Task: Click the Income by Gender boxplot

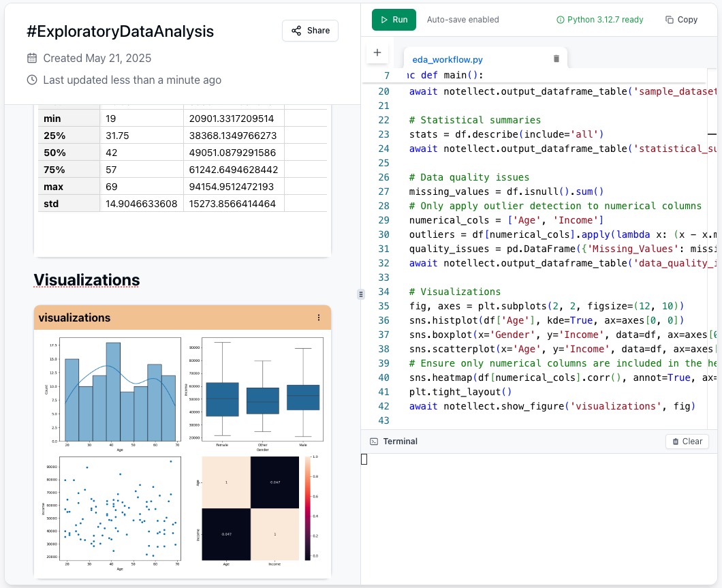Action: 262,390
